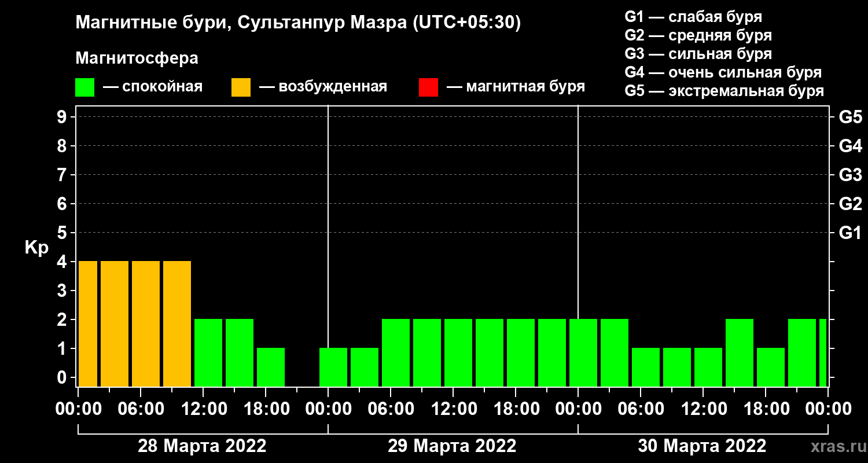Click the red 'магнитная буря' legend swatch
This screenshot has width=868, height=463.
(428, 87)
